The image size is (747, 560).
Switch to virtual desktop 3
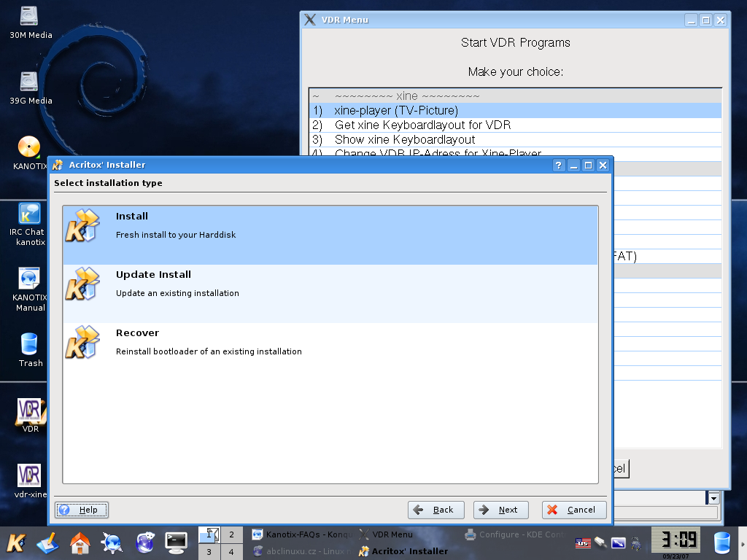pos(209,552)
